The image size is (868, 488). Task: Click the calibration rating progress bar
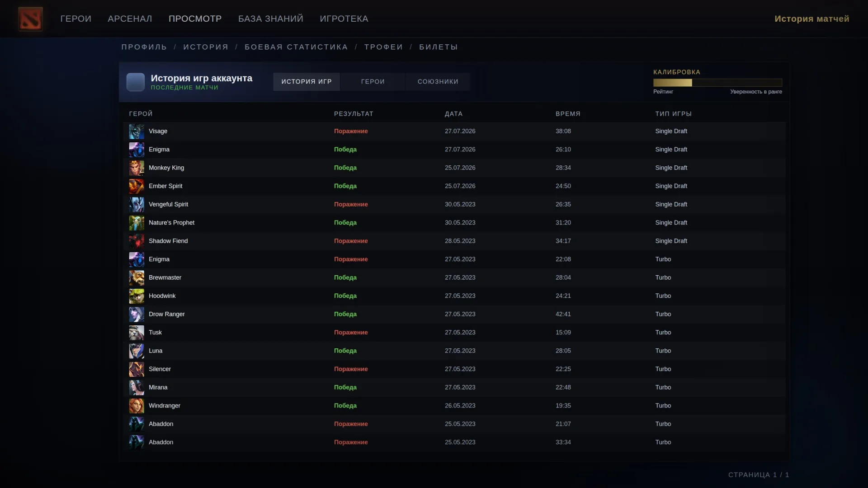(x=717, y=83)
